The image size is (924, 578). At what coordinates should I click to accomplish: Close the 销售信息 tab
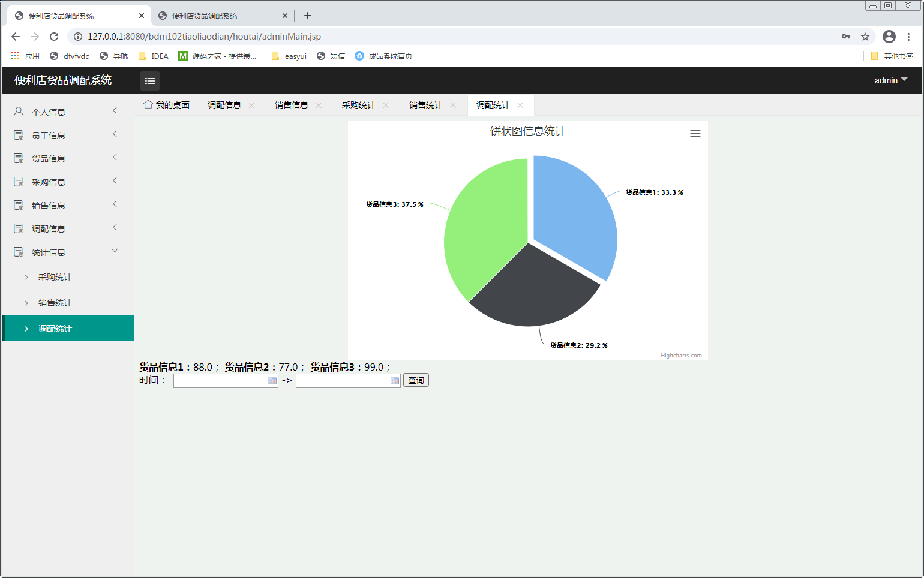pyautogui.click(x=319, y=106)
